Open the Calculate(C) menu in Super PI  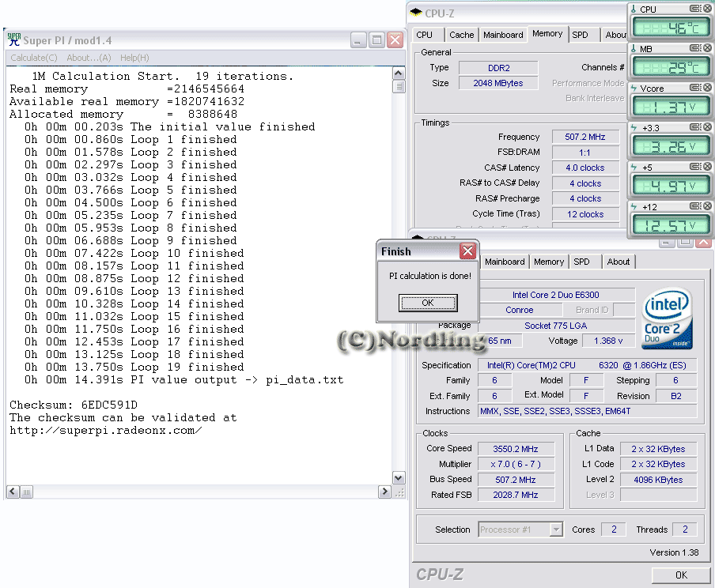pyautogui.click(x=34, y=58)
